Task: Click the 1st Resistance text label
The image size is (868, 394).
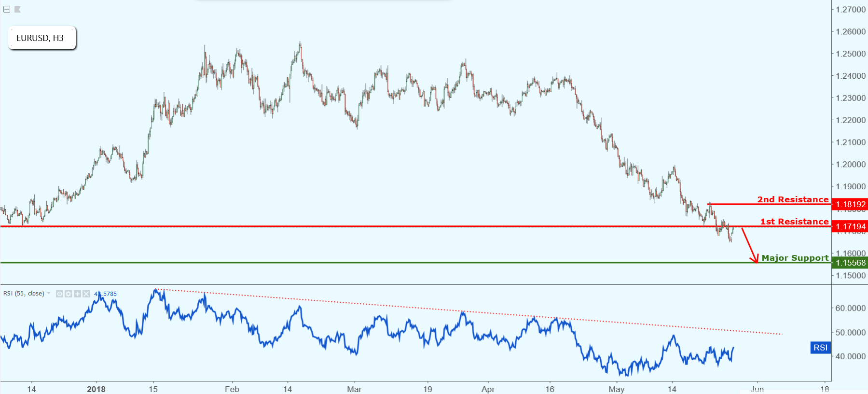Action: point(794,222)
